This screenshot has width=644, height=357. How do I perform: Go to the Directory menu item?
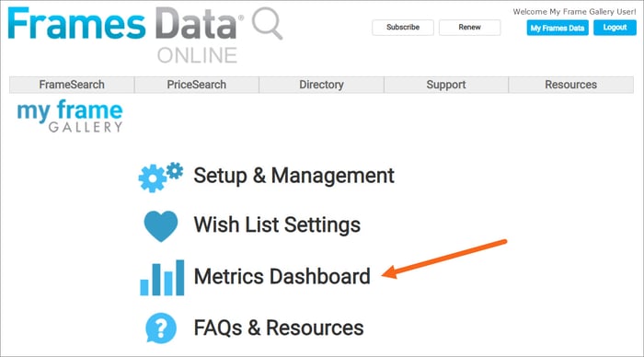pos(321,85)
